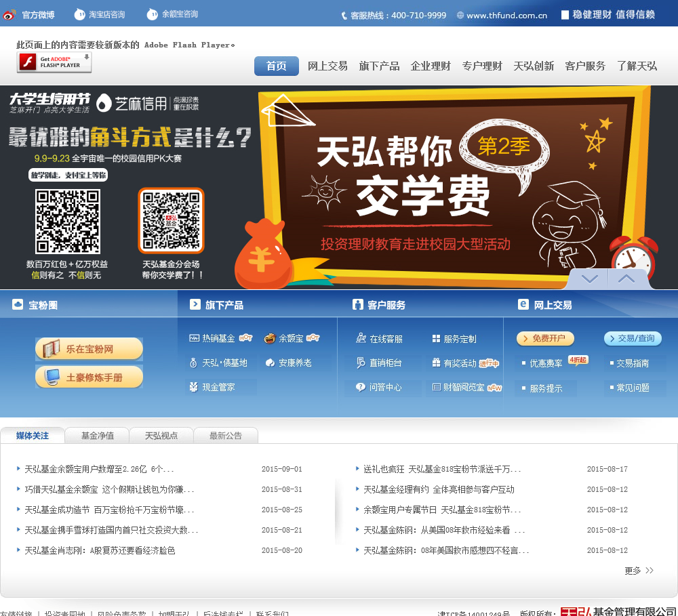Screen dimensions: 678x616
Task: Click the 淘宝店咨询 chat icon
Action: click(79, 15)
